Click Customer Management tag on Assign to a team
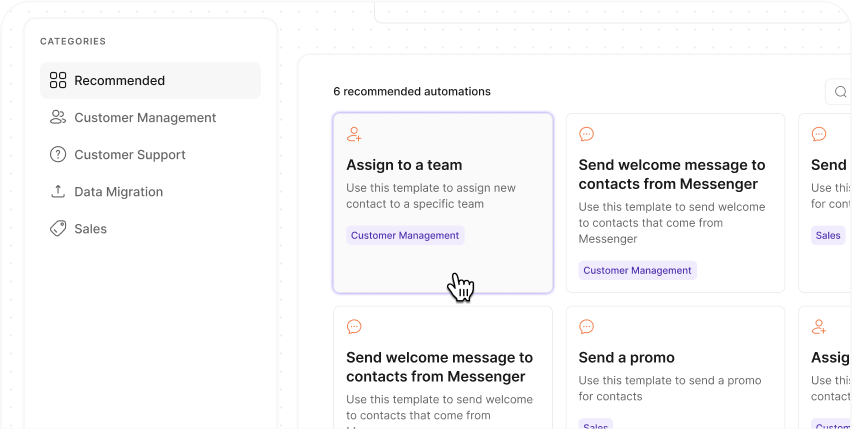The width and height of the screenshot is (852, 429). [405, 235]
